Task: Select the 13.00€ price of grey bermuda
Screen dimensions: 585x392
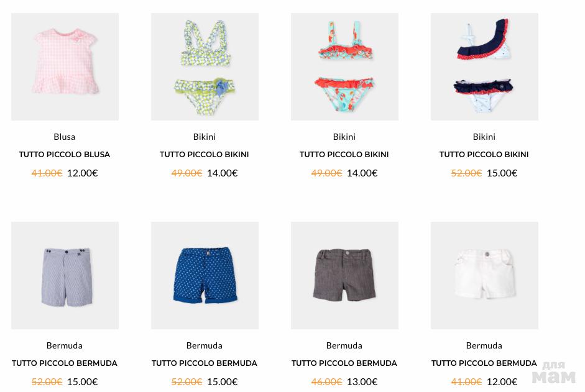Action: pos(362,382)
